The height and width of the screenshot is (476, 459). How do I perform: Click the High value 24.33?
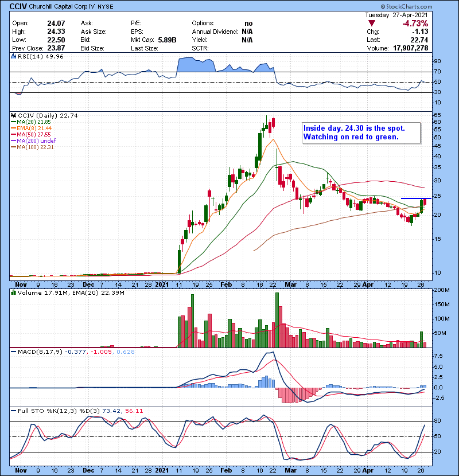tap(56, 32)
